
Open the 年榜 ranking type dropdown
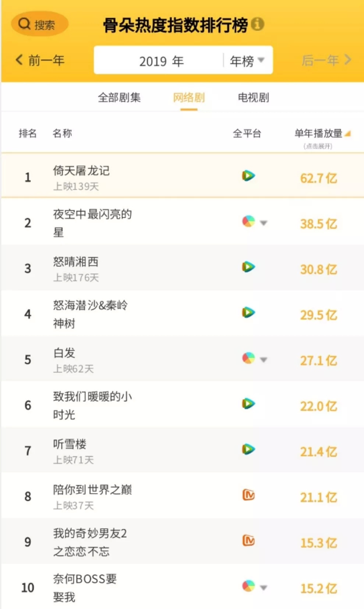click(247, 60)
